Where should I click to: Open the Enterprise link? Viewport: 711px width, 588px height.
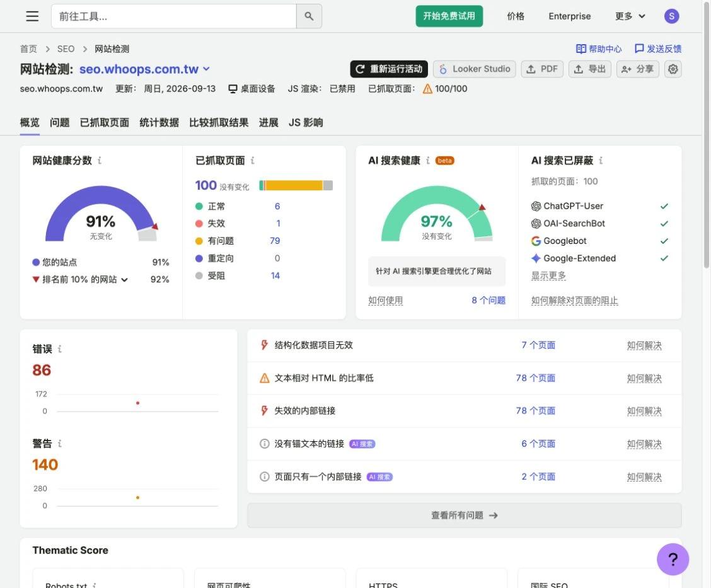[x=570, y=16]
